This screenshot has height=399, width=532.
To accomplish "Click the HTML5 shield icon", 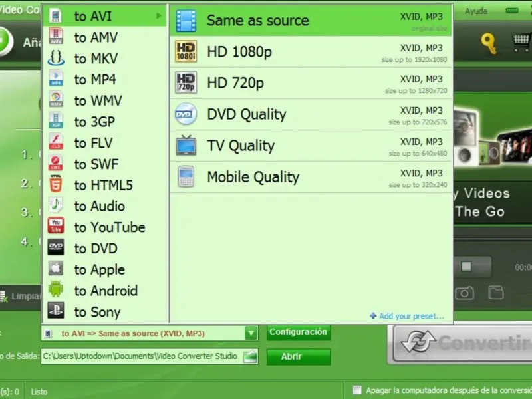I will pos(56,184).
